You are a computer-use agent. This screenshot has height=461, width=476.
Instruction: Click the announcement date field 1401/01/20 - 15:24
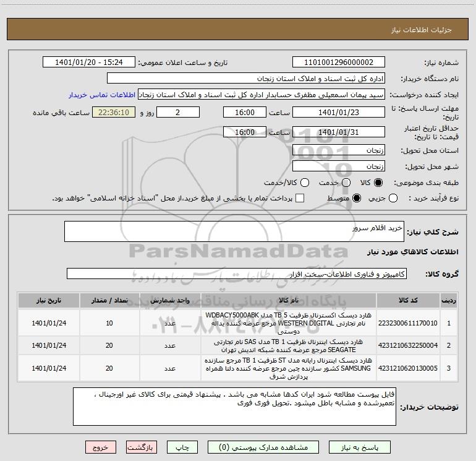[x=89, y=62]
